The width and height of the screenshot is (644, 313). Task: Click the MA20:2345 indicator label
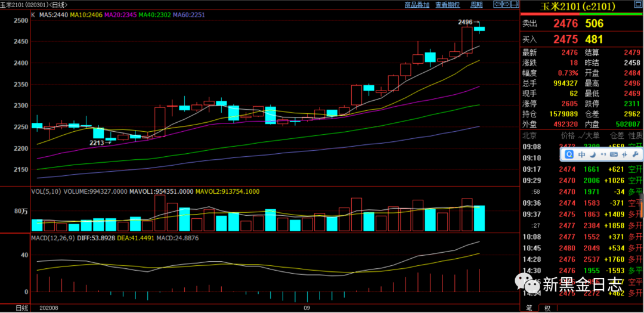point(120,15)
